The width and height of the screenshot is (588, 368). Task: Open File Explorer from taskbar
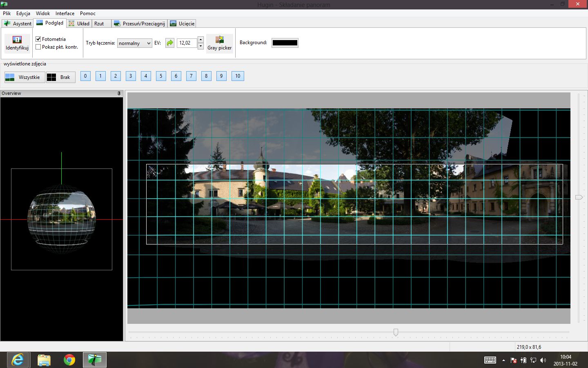click(x=44, y=360)
